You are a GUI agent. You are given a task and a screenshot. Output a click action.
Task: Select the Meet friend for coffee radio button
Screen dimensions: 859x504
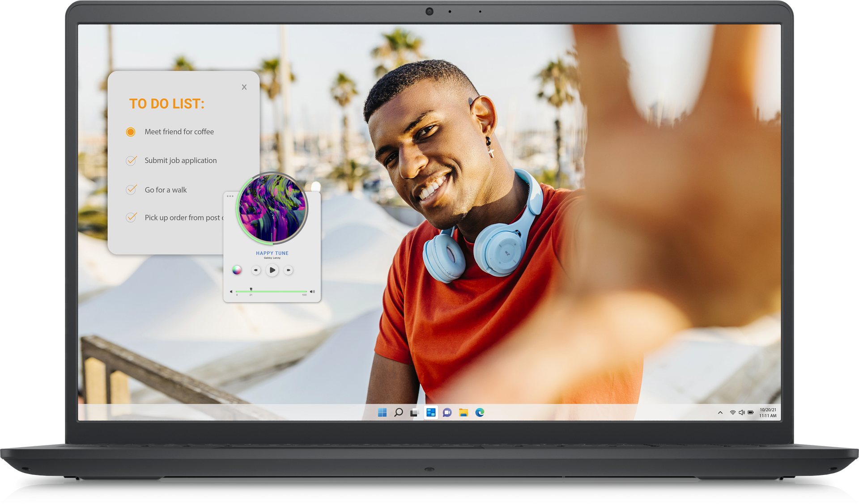pos(131,132)
